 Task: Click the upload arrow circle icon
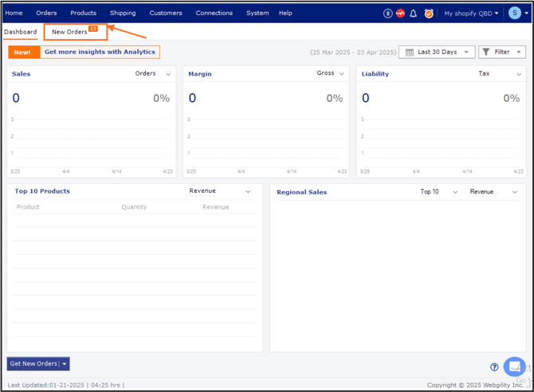(x=387, y=14)
